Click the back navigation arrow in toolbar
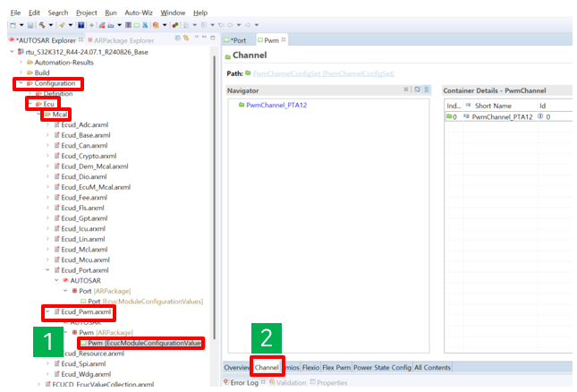The width and height of the screenshot is (577, 392). 230,25
